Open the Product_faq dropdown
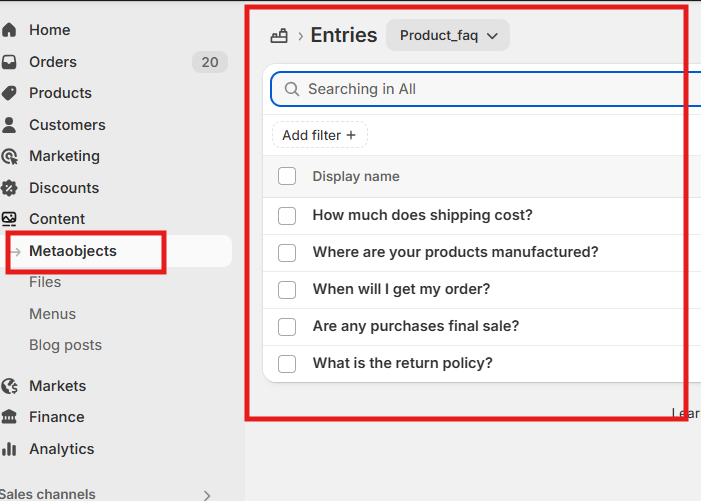The width and height of the screenshot is (701, 501). coord(448,36)
